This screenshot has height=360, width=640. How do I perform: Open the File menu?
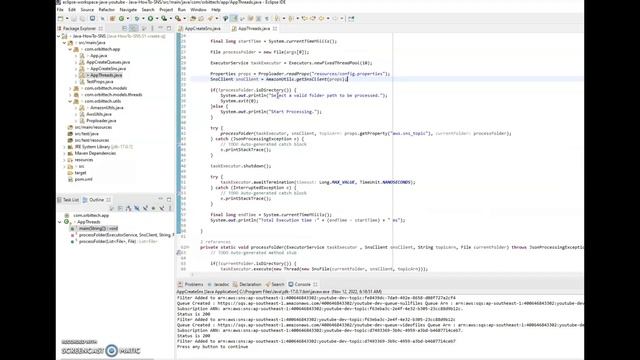[x=60, y=10]
